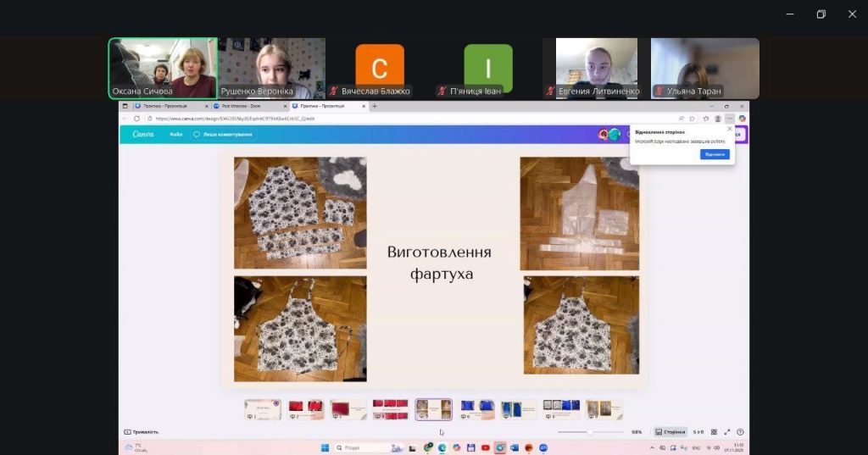The width and height of the screenshot is (868, 455).
Task: Enter fullscreen presentation with the expand icon
Action: pyautogui.click(x=726, y=431)
